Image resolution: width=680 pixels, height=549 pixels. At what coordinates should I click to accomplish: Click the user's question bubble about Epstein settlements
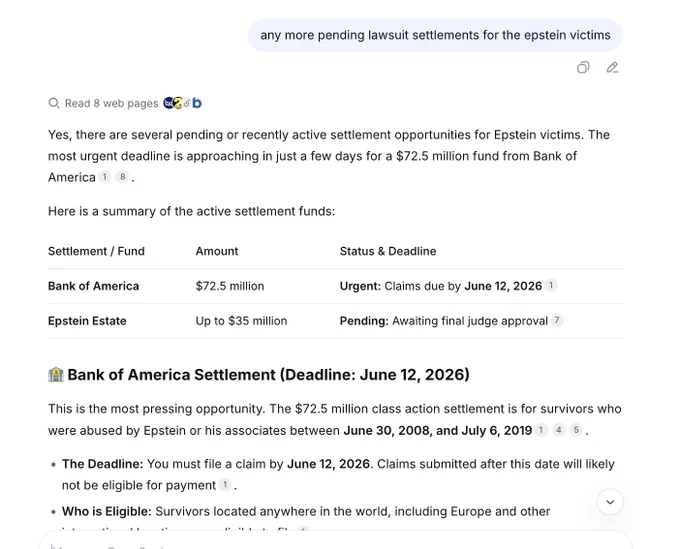pyautogui.click(x=435, y=35)
